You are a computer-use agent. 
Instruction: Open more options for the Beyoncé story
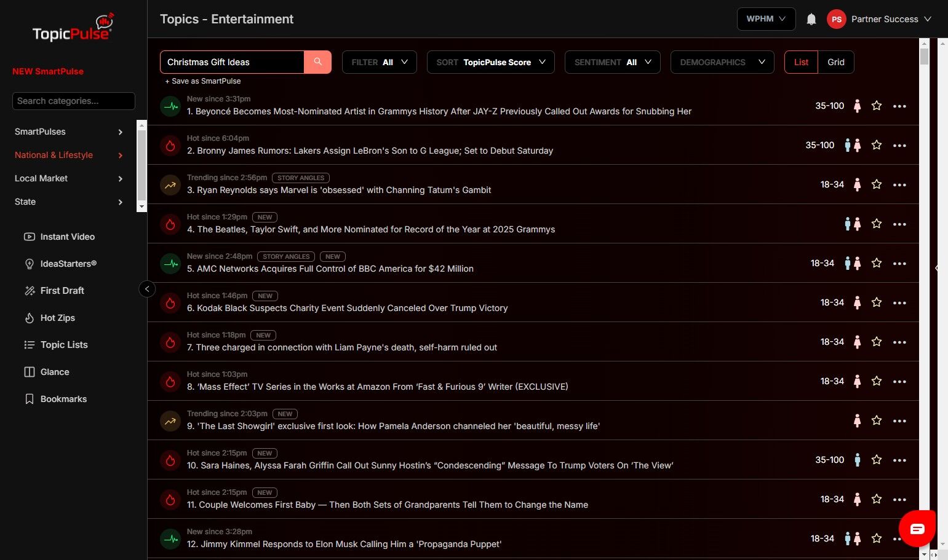(x=899, y=106)
